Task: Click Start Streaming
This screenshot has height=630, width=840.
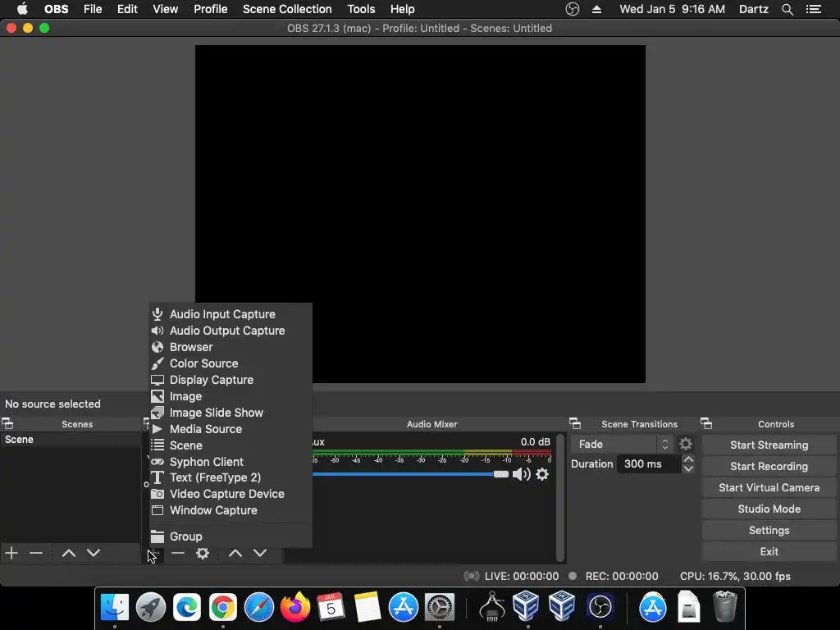Action: 769,445
